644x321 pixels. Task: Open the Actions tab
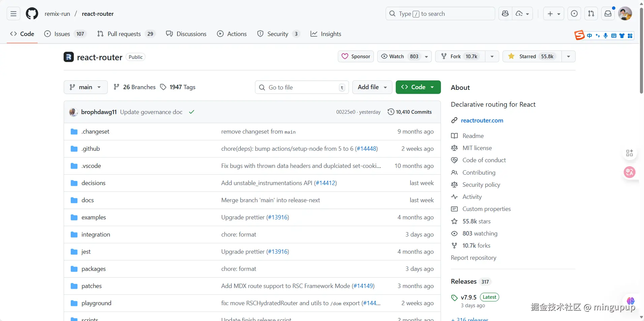pos(232,34)
